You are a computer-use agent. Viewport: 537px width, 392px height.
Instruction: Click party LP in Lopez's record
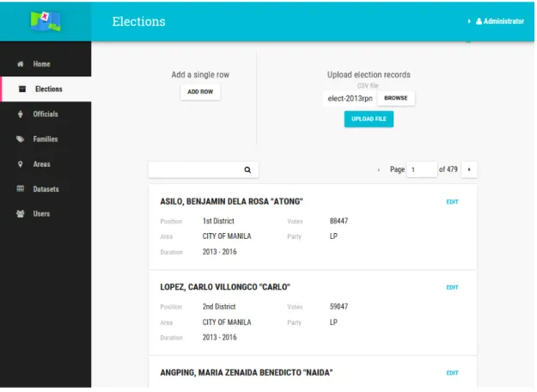[333, 322]
